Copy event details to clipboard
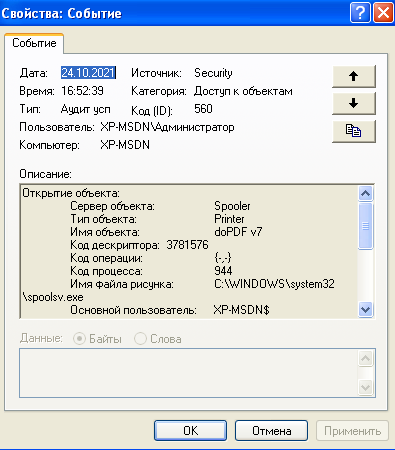 [354, 131]
